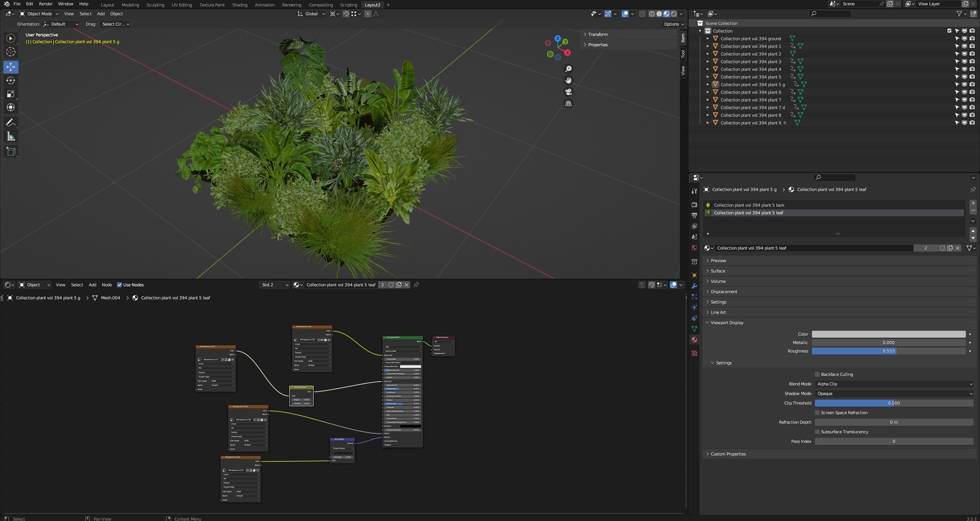The image size is (980, 521).
Task: Click Mesh.004 in node editor breadcrumb
Action: pyautogui.click(x=110, y=298)
